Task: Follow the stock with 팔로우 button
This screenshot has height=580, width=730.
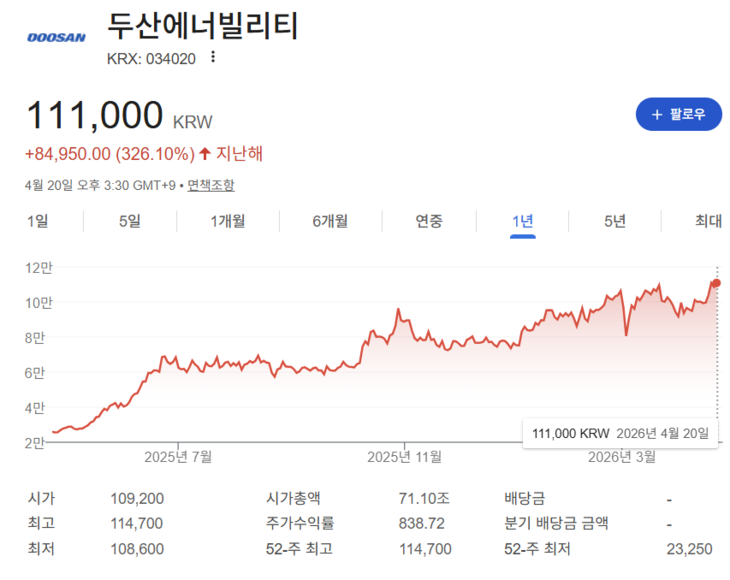Action: coord(679,115)
